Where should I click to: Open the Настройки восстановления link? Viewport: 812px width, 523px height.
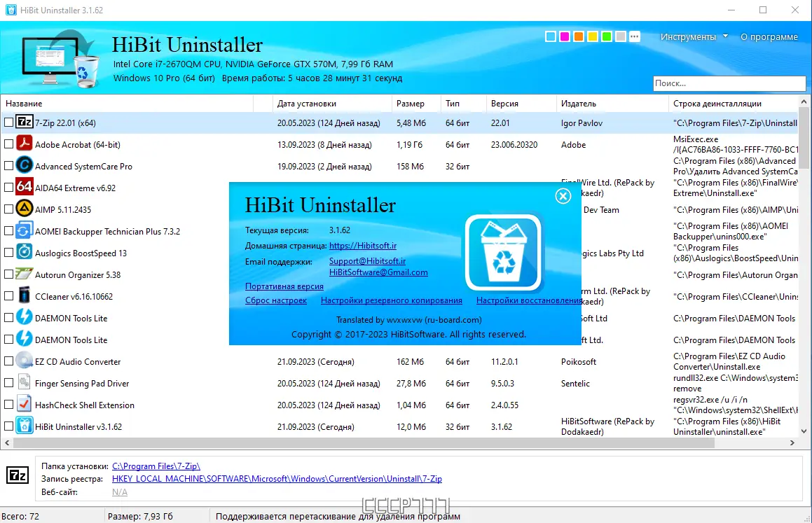[529, 300]
